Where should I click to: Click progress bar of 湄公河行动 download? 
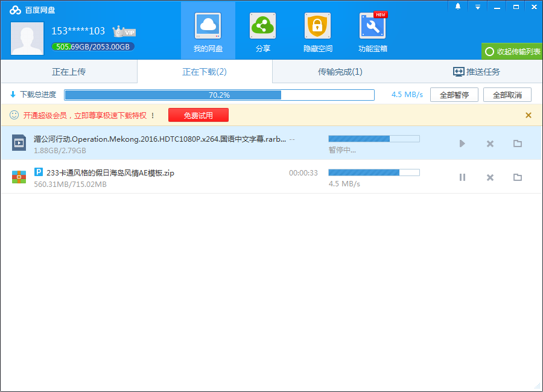[x=374, y=139]
